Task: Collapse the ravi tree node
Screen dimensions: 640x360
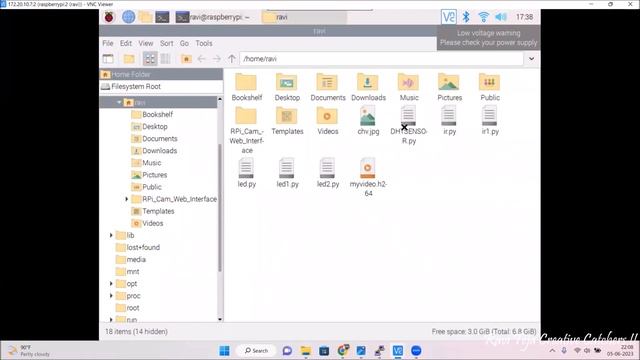Action: tap(119, 102)
